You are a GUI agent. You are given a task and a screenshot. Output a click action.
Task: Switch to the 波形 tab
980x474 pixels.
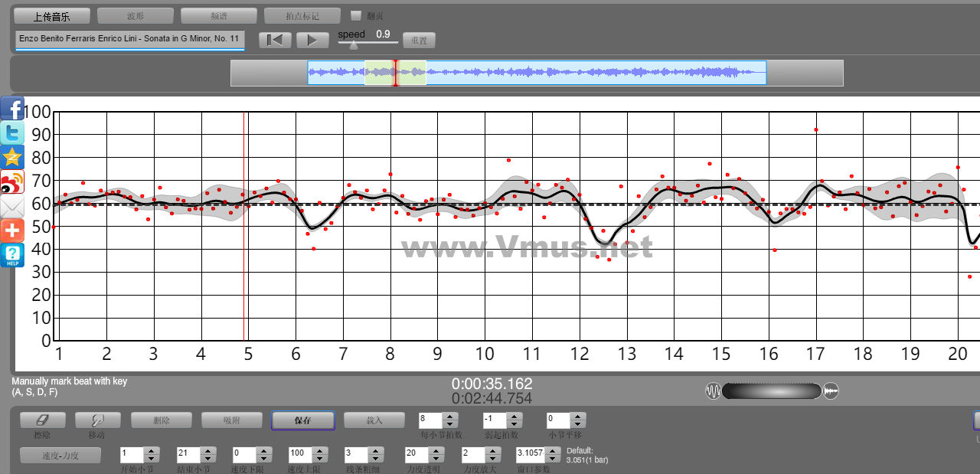pos(136,15)
